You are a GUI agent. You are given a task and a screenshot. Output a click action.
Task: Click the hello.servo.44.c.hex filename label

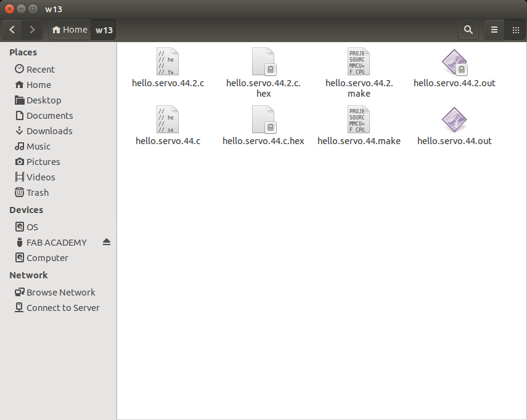(x=263, y=140)
